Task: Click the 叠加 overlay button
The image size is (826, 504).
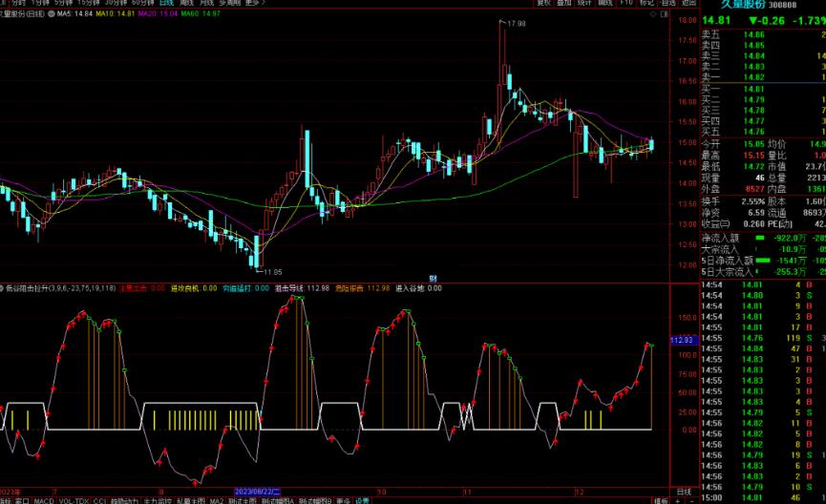Action: (564, 3)
